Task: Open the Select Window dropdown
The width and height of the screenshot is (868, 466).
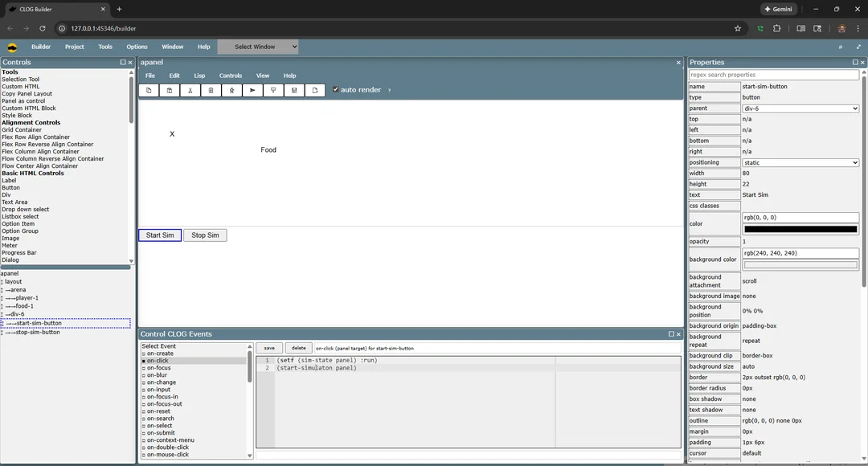Action: click(x=258, y=47)
